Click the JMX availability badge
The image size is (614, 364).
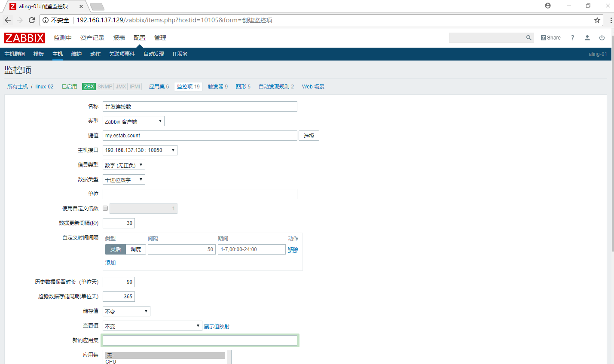[x=121, y=87]
